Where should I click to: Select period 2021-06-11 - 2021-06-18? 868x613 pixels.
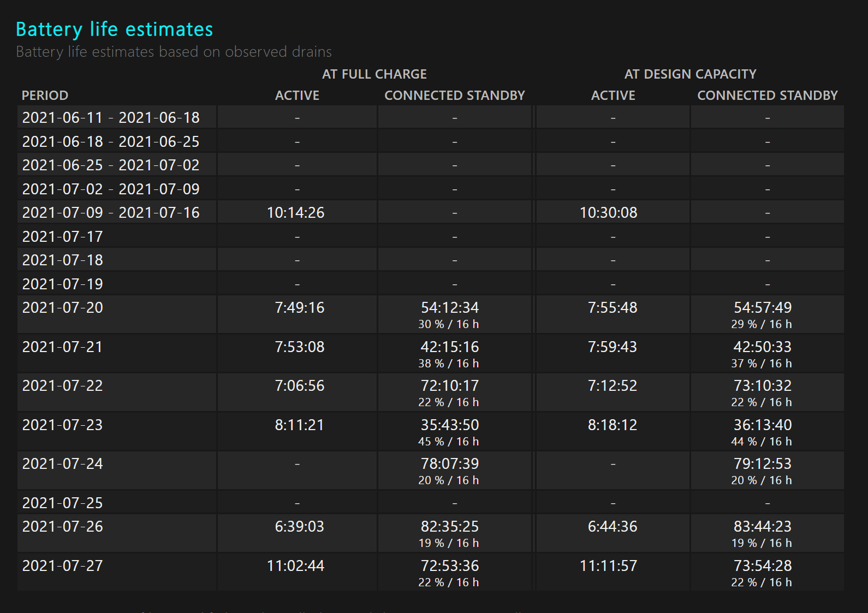(x=111, y=118)
